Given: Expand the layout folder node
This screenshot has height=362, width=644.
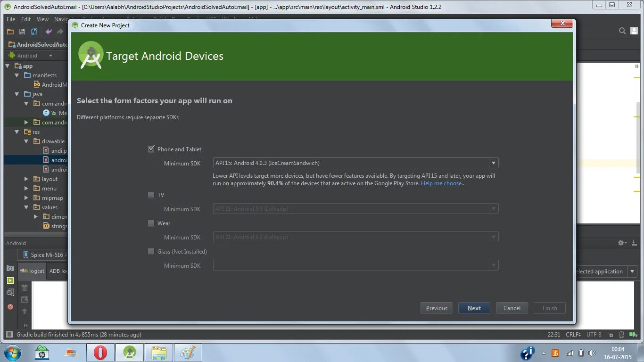Looking at the screenshot, I should tap(26, 179).
